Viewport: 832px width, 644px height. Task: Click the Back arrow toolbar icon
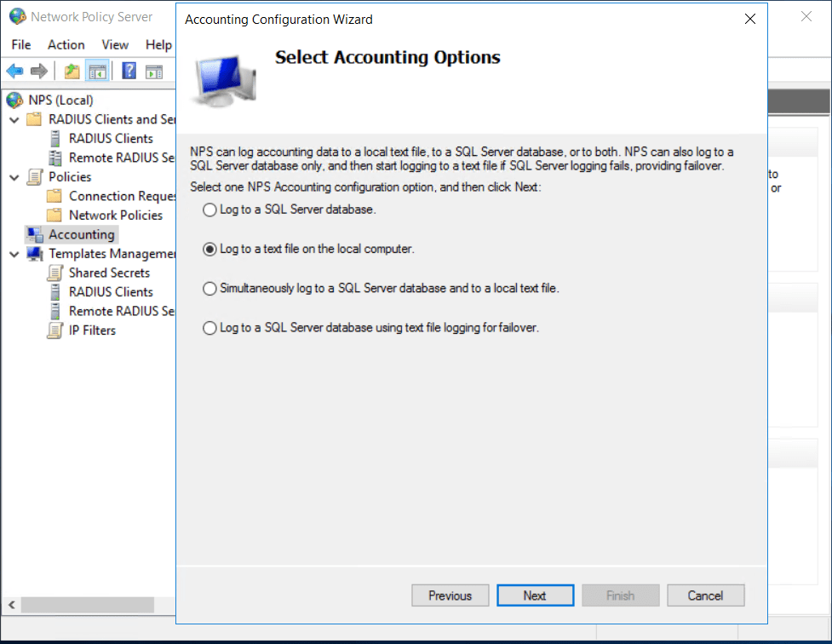pyautogui.click(x=14, y=72)
